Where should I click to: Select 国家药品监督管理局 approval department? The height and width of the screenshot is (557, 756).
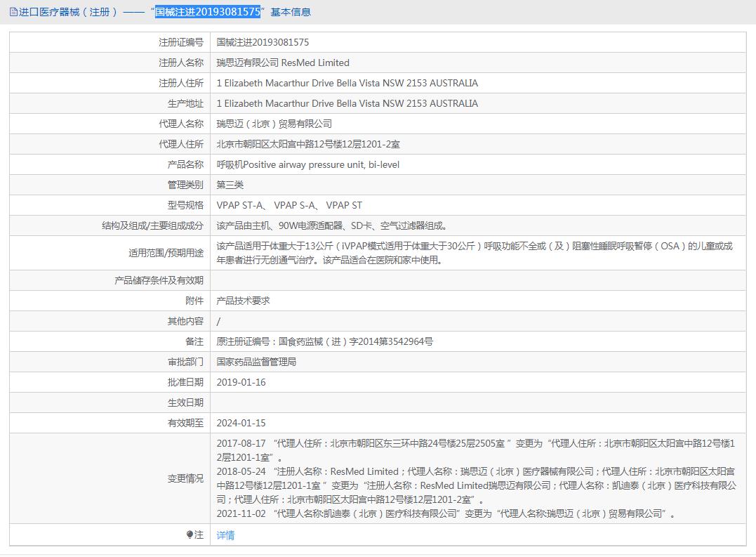click(256, 362)
